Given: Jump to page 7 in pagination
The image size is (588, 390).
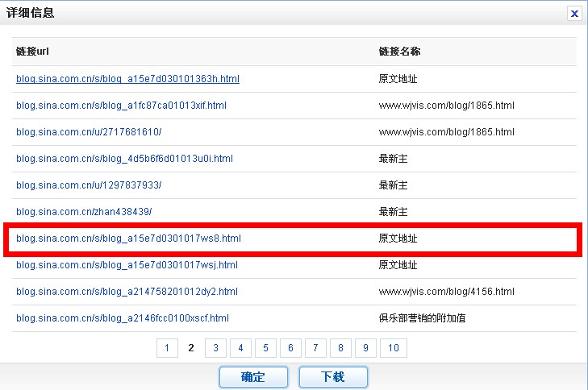Looking at the screenshot, I should point(315,348).
